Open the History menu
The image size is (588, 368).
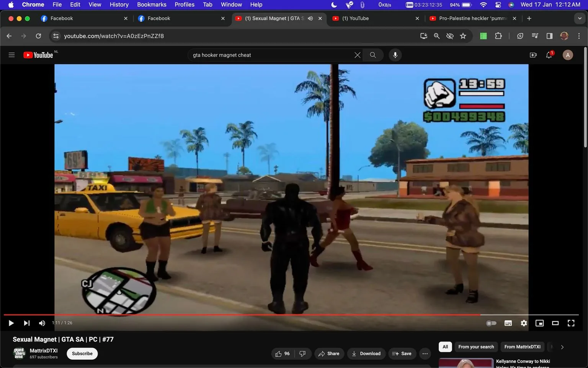click(x=119, y=5)
